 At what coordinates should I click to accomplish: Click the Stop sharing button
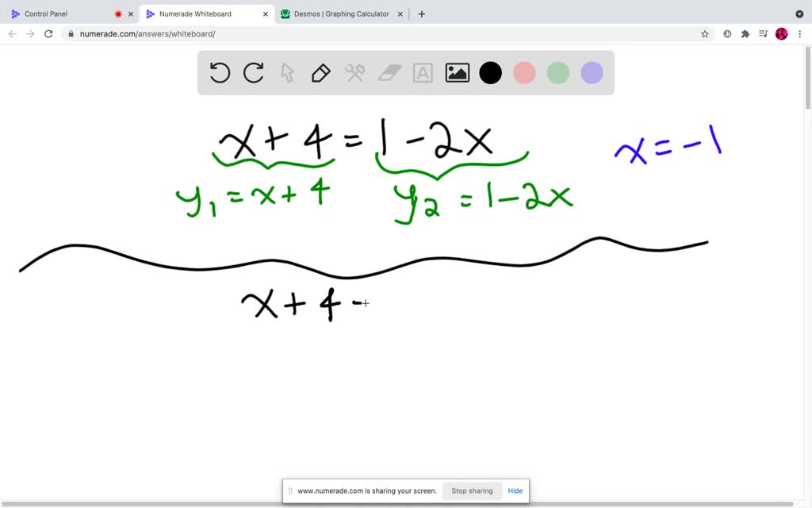472,491
